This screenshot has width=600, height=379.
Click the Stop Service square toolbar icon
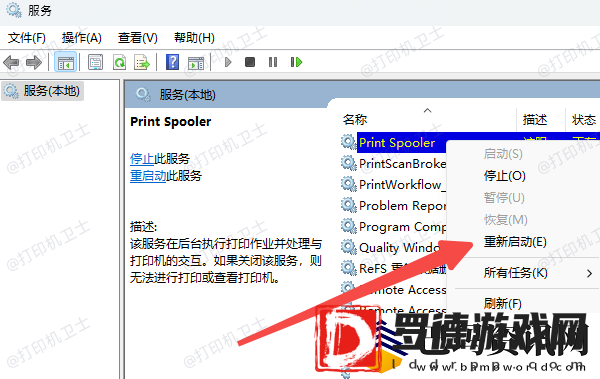[x=250, y=62]
